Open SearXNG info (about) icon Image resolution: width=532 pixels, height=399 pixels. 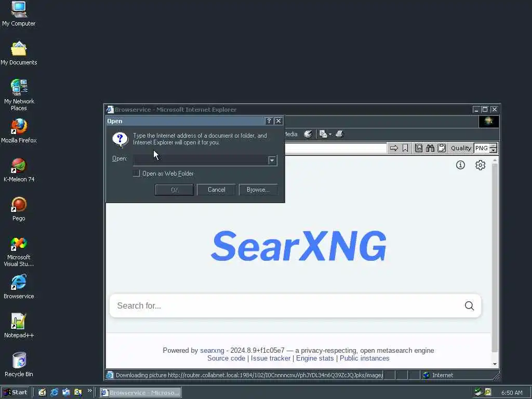[x=460, y=165]
